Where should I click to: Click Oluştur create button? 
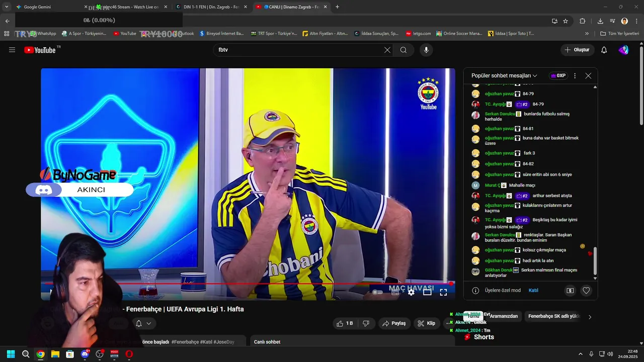point(577,50)
